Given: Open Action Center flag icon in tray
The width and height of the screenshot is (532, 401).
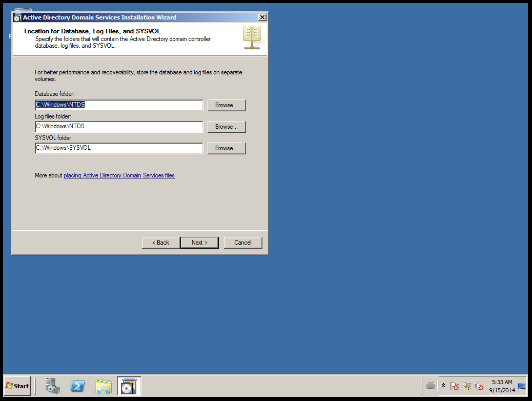Looking at the screenshot, I should (454, 386).
